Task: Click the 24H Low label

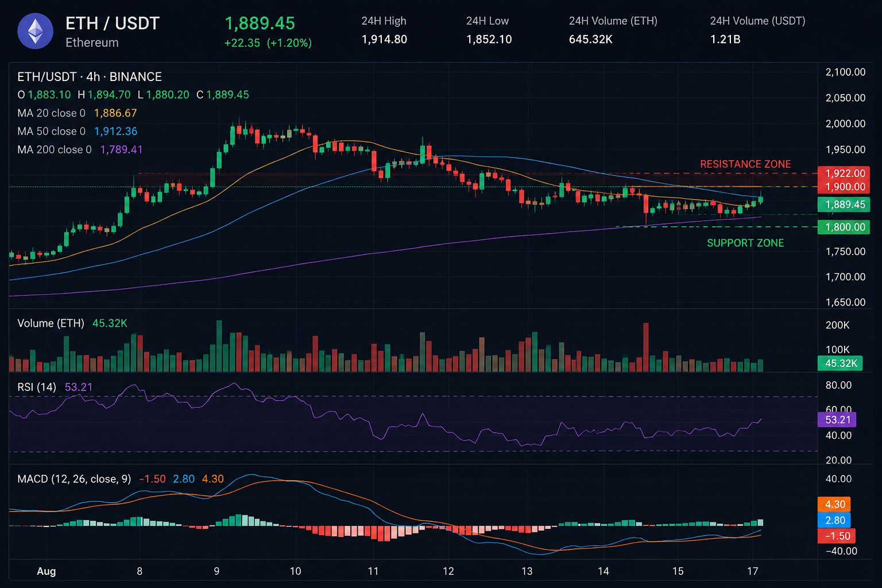Action: (488, 21)
